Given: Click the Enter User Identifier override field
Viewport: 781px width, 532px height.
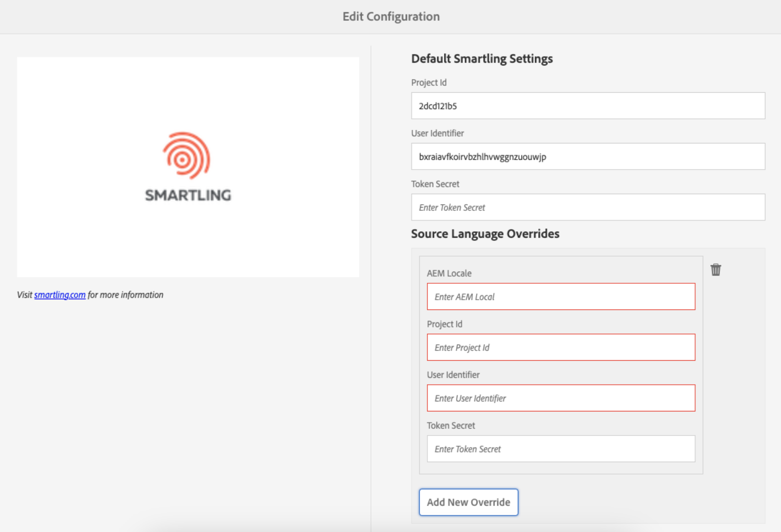Looking at the screenshot, I should [561, 398].
